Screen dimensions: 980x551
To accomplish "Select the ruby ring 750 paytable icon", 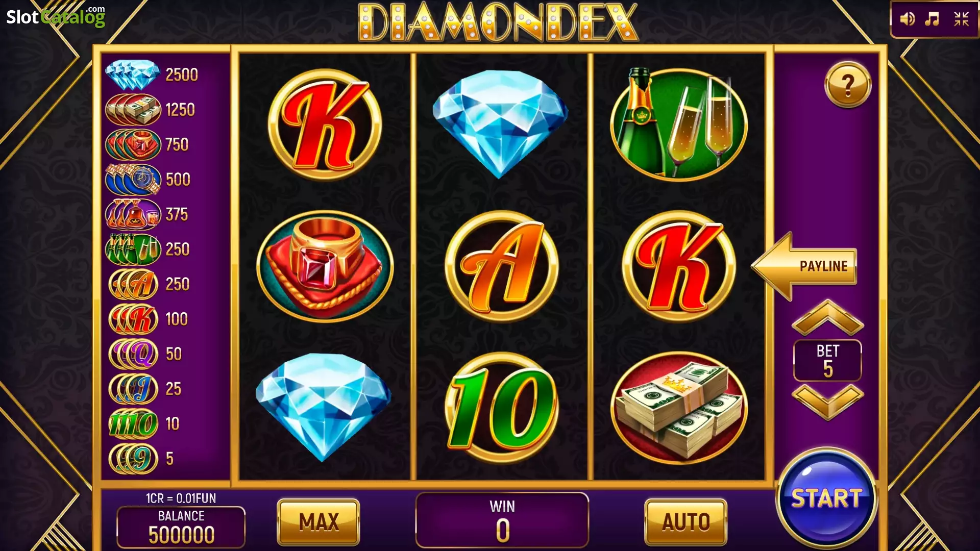I will point(133,144).
